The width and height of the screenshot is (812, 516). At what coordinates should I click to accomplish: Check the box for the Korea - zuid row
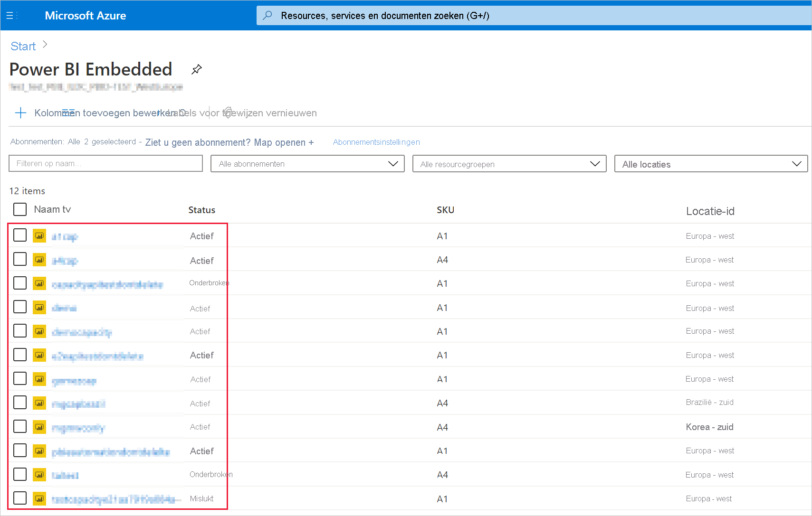[20, 426]
